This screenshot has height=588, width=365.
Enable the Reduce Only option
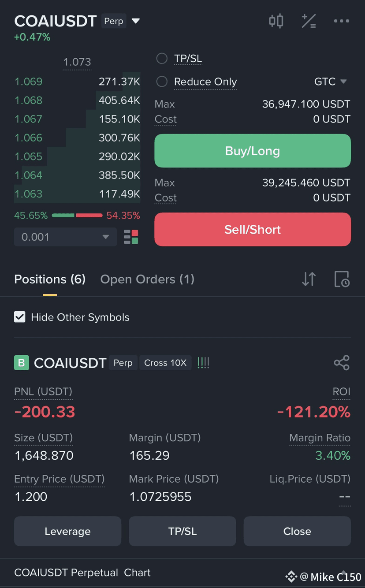pyautogui.click(x=162, y=82)
